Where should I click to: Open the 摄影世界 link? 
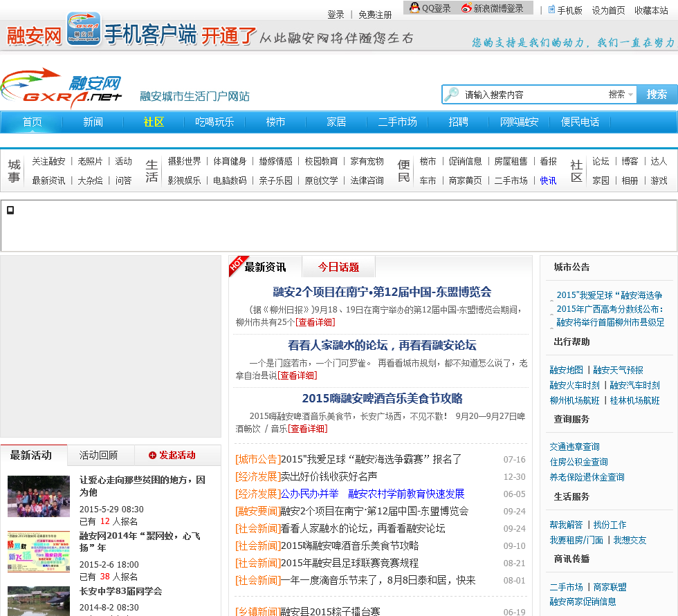click(x=184, y=162)
